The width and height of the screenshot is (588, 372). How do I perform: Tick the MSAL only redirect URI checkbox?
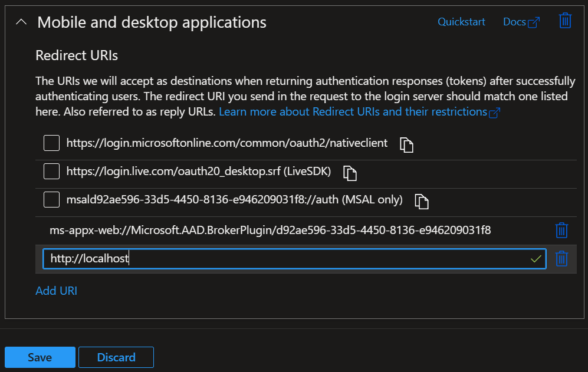click(52, 200)
